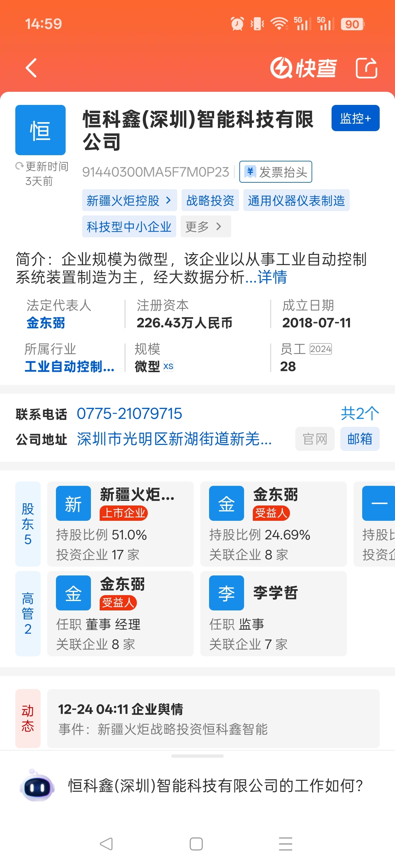Image resolution: width=395 pixels, height=868 pixels.
Task: Tap the 更新时间 refresh icon
Action: click(20, 166)
